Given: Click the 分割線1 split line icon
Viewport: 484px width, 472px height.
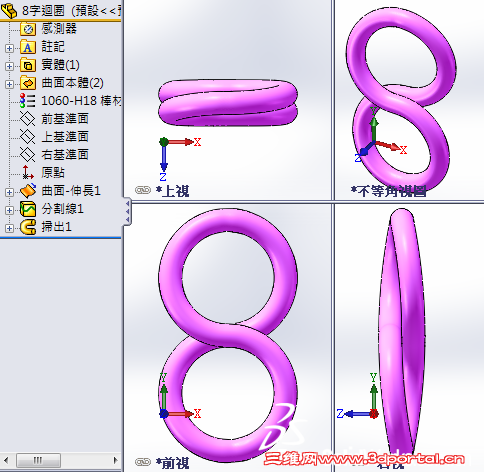Looking at the screenshot, I should pos(28,209).
